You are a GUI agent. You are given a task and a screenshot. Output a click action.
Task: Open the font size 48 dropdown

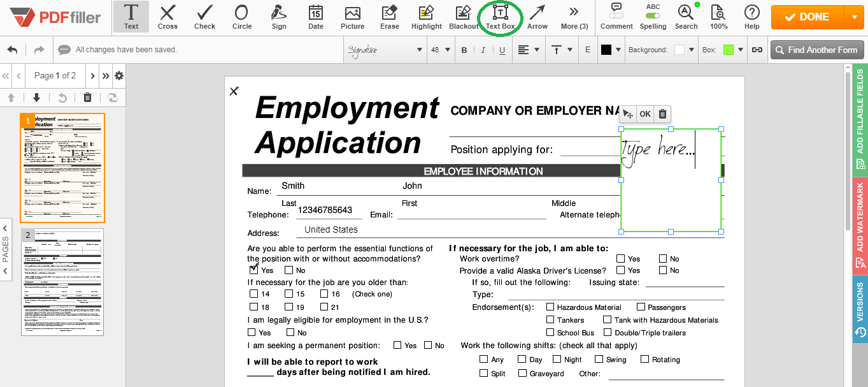coord(441,50)
